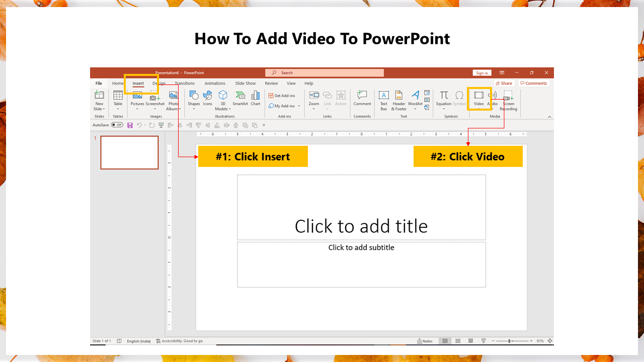Click the Accessibility: Good to go status
644x362 pixels.
180,341
